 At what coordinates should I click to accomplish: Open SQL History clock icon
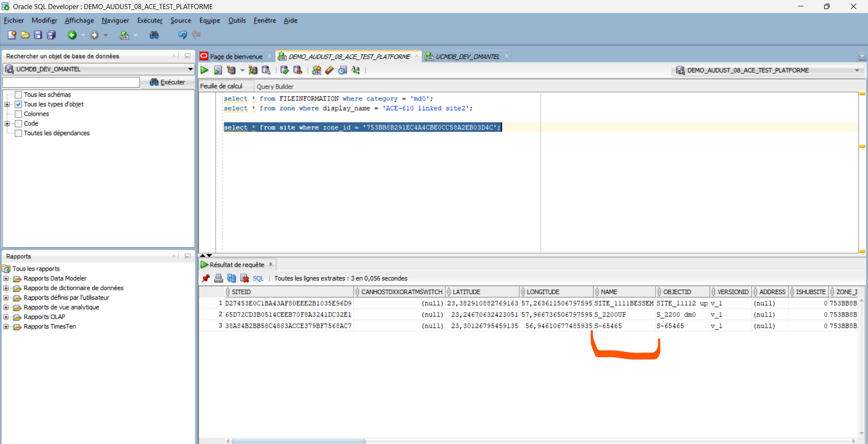point(343,70)
